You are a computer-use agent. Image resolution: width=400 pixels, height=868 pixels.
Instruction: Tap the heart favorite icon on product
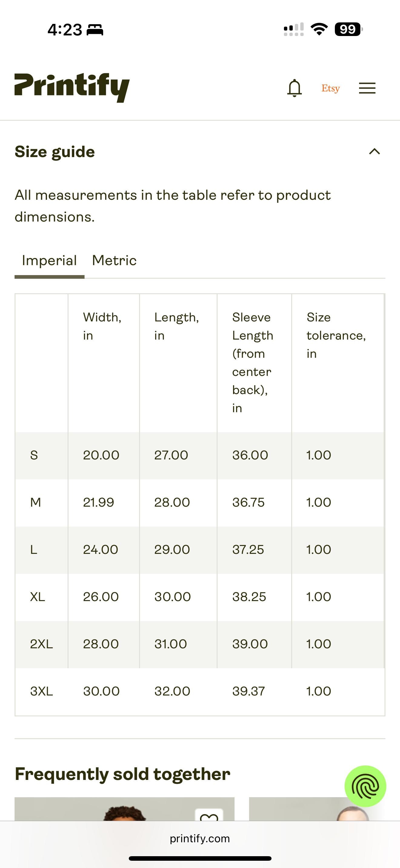coord(209,815)
